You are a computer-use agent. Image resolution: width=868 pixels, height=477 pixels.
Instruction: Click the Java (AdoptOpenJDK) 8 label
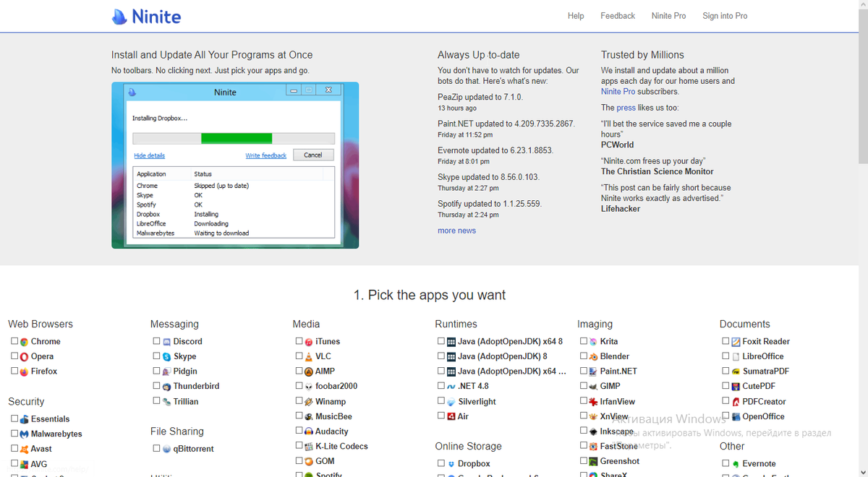(x=503, y=356)
